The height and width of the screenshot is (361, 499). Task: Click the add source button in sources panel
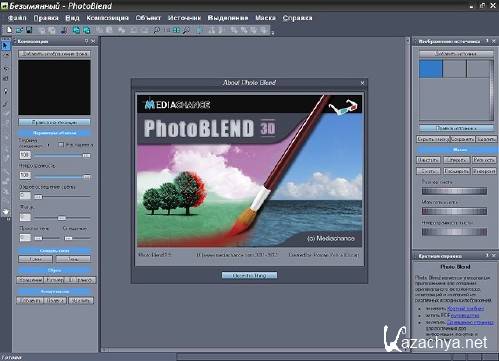pos(456,53)
